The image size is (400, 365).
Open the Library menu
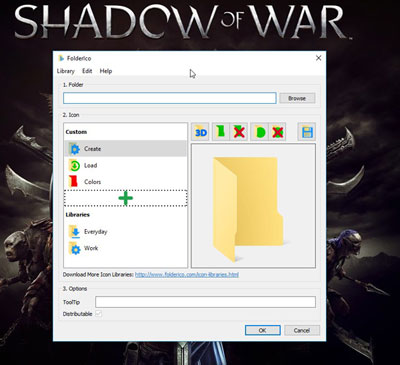tap(66, 71)
